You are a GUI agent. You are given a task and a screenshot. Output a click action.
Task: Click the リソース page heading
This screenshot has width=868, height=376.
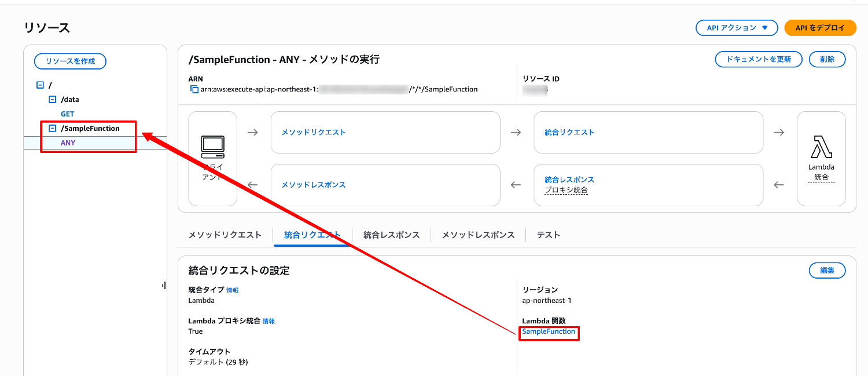47,28
